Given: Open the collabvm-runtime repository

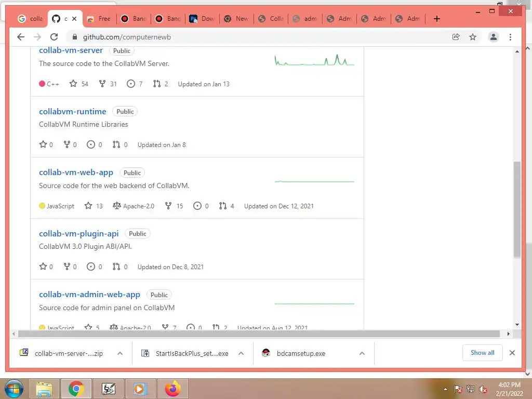Looking at the screenshot, I should click(73, 111).
